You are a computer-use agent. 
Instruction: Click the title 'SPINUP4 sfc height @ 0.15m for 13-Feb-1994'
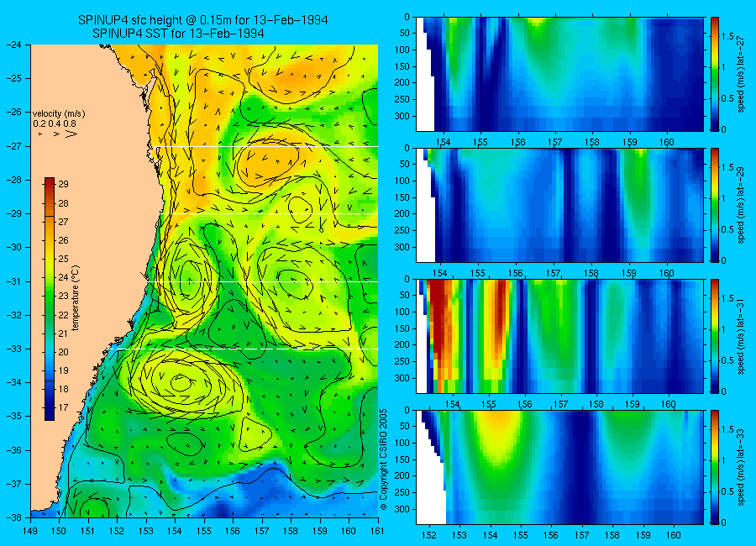click(x=203, y=20)
